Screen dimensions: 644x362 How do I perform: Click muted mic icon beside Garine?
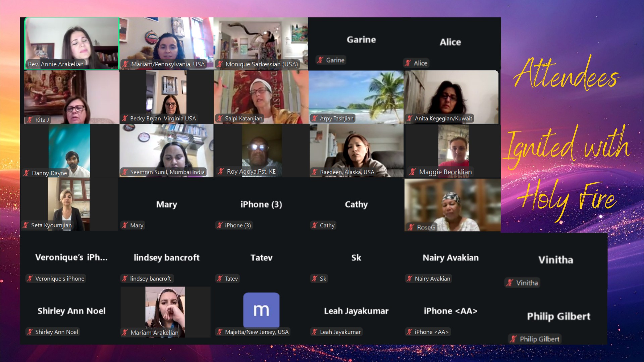point(320,60)
